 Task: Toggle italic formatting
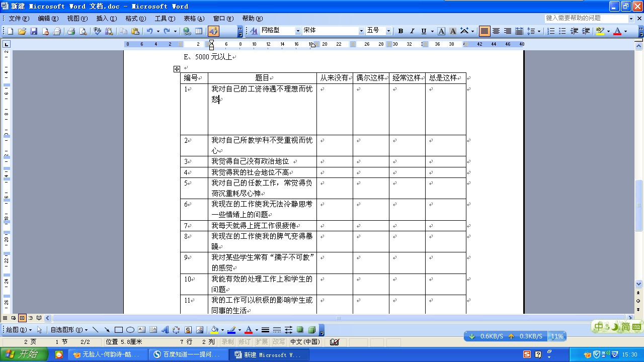click(412, 31)
